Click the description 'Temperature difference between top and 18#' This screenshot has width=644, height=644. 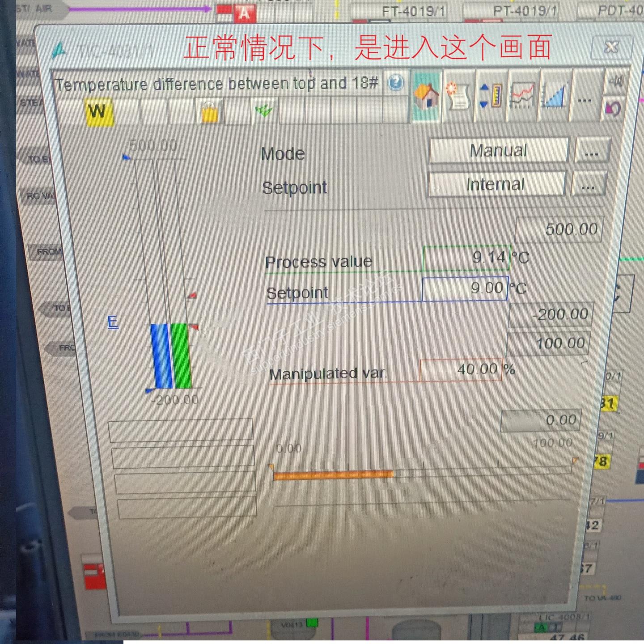(x=216, y=84)
